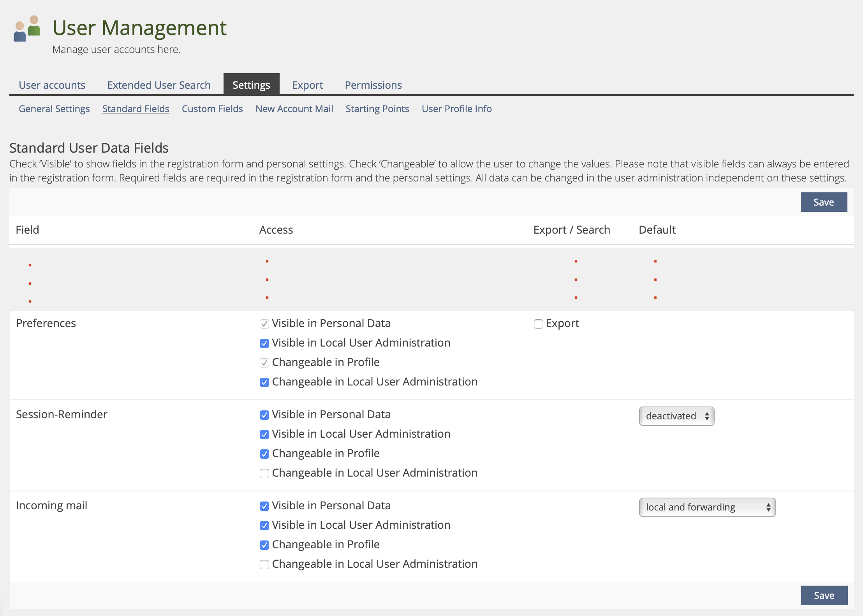Uncheck Incoming mail Changeable in Profile
This screenshot has height=616, width=863.
coord(264,545)
